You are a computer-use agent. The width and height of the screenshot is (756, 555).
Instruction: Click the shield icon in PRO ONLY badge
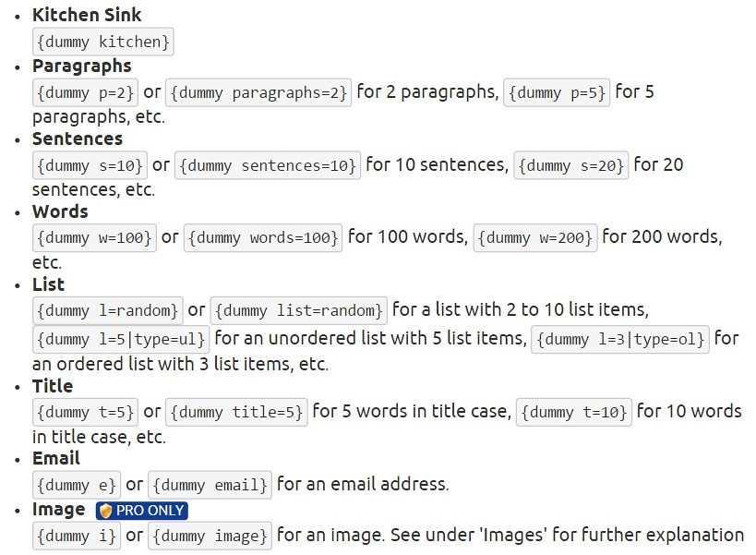(x=106, y=510)
